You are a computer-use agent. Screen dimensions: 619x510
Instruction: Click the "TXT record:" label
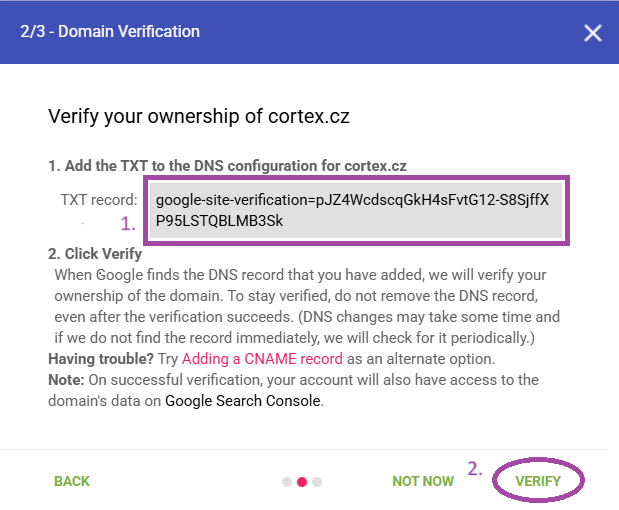point(99,200)
